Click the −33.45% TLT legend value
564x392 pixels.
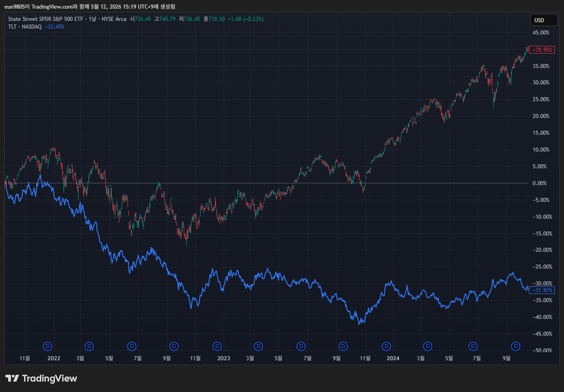[x=54, y=27]
